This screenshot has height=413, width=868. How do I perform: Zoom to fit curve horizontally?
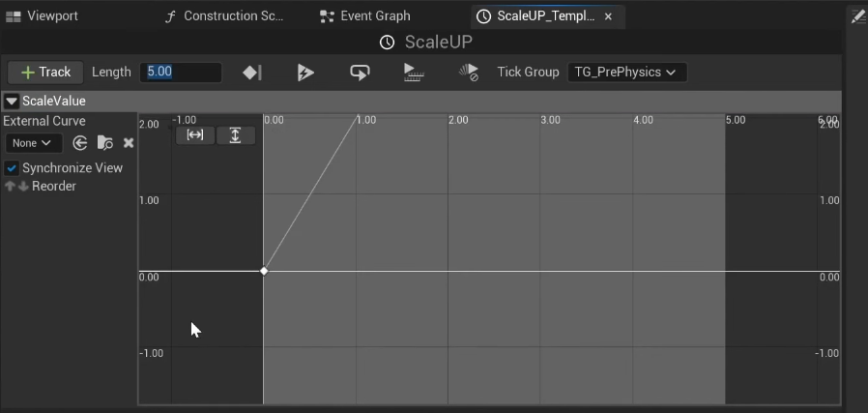tap(195, 135)
